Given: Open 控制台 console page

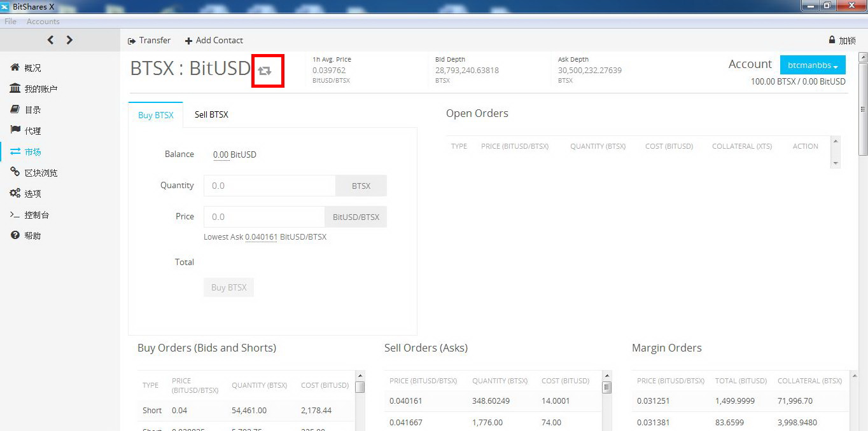Looking at the screenshot, I should (x=37, y=215).
